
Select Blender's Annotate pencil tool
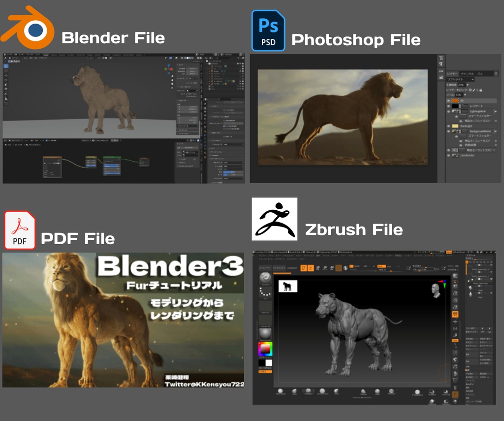(6, 94)
